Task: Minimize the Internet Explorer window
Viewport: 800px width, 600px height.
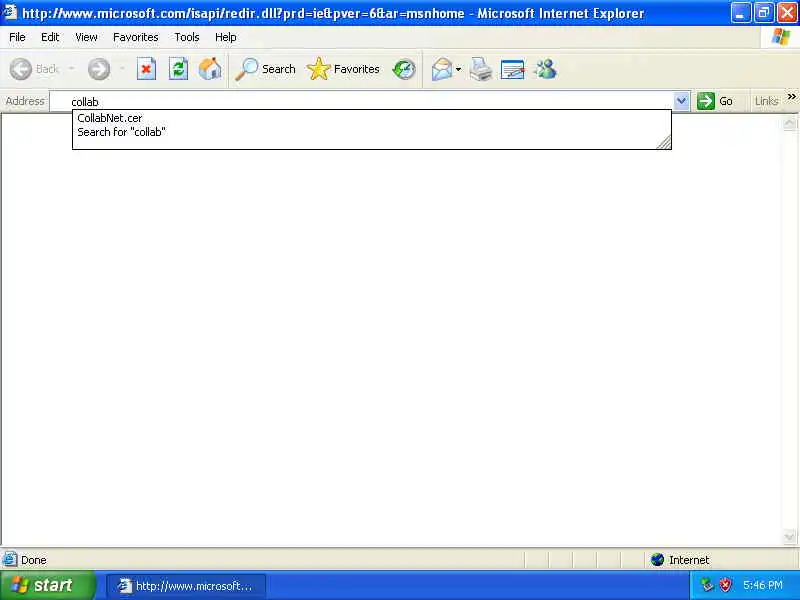Action: coord(740,12)
